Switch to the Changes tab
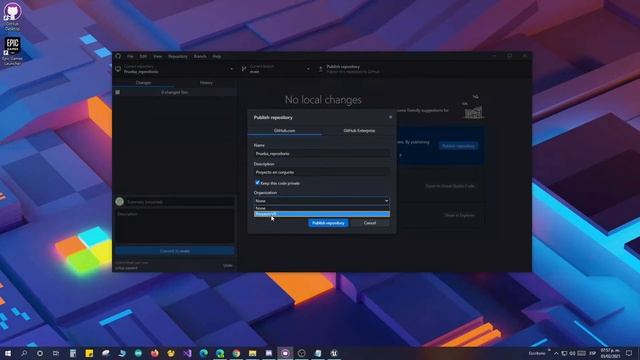Screen dimensions: 640x360 click(143, 83)
